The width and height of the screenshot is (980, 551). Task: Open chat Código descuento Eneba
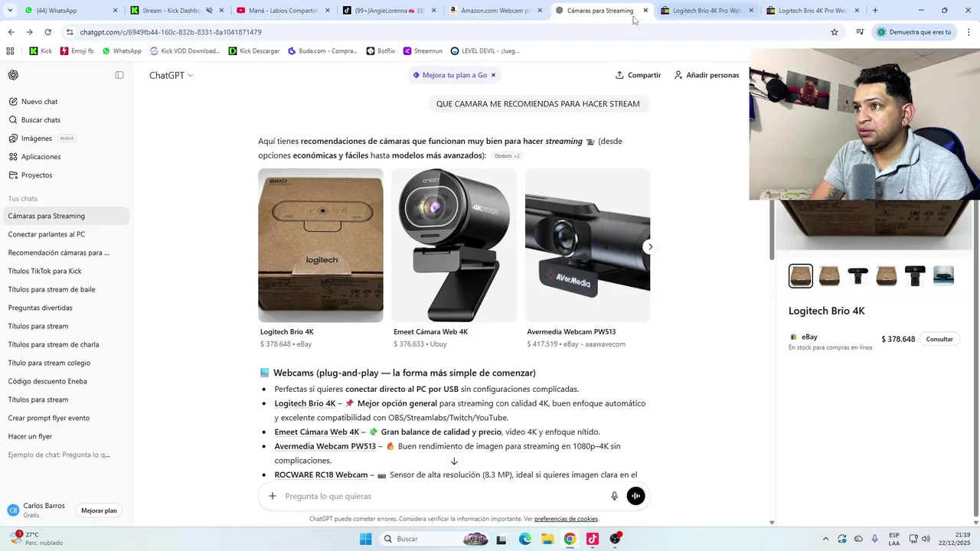pos(47,381)
